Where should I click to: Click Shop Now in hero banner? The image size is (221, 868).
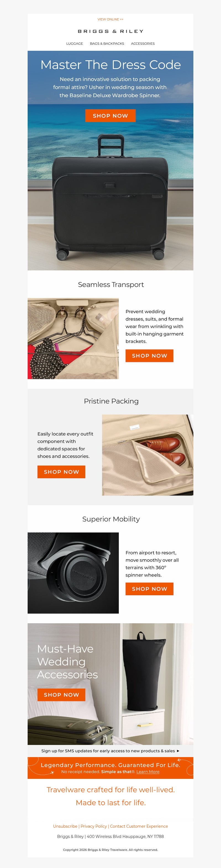(110, 116)
